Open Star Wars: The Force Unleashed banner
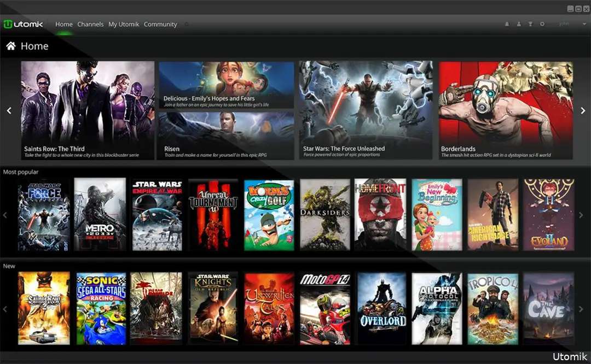 pos(366,110)
